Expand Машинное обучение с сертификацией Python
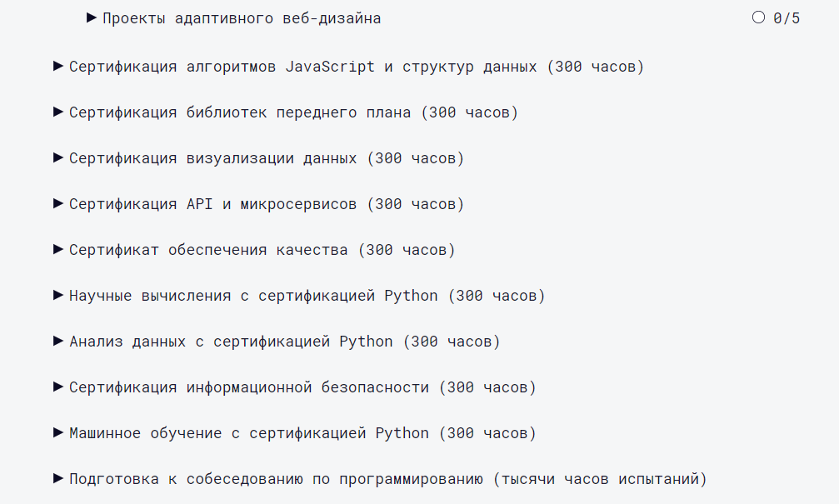Viewport: 839px width, 504px height. coord(58,432)
